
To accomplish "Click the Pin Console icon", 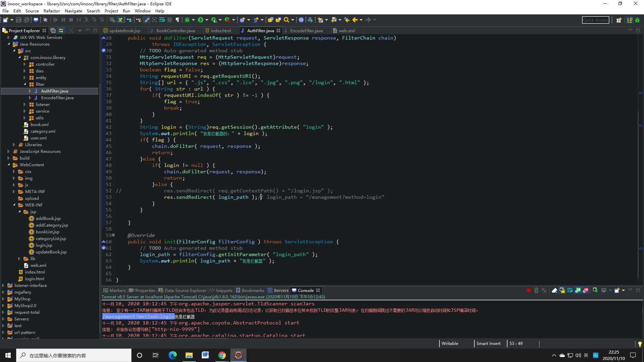I will click(595, 290).
